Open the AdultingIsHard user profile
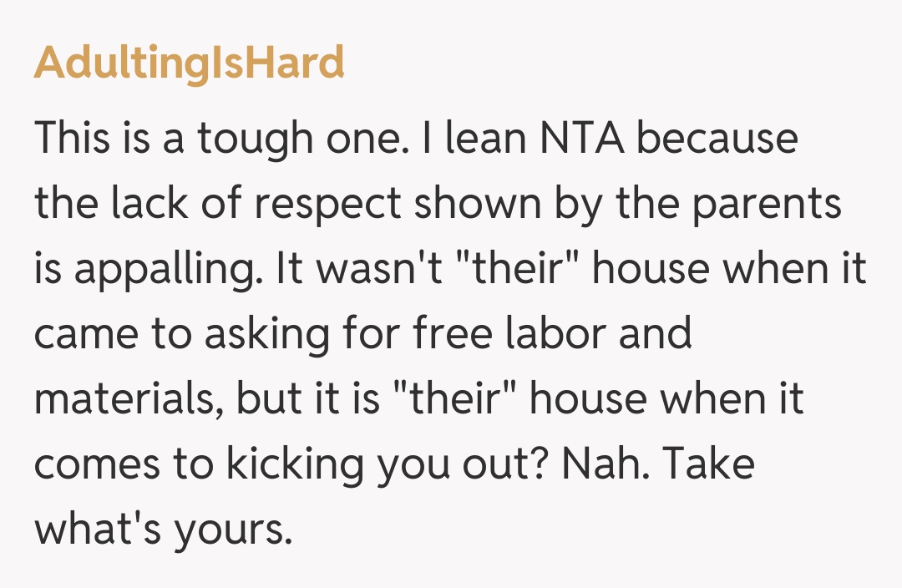902x588 pixels. click(x=189, y=63)
